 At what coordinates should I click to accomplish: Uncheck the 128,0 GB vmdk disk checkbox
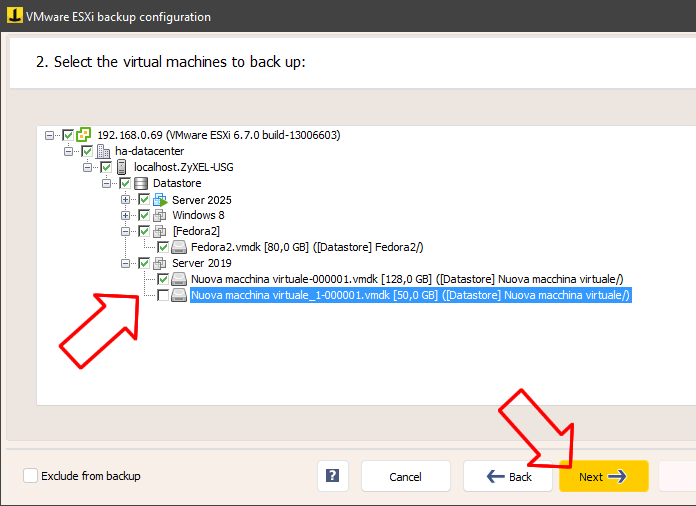[x=163, y=279]
